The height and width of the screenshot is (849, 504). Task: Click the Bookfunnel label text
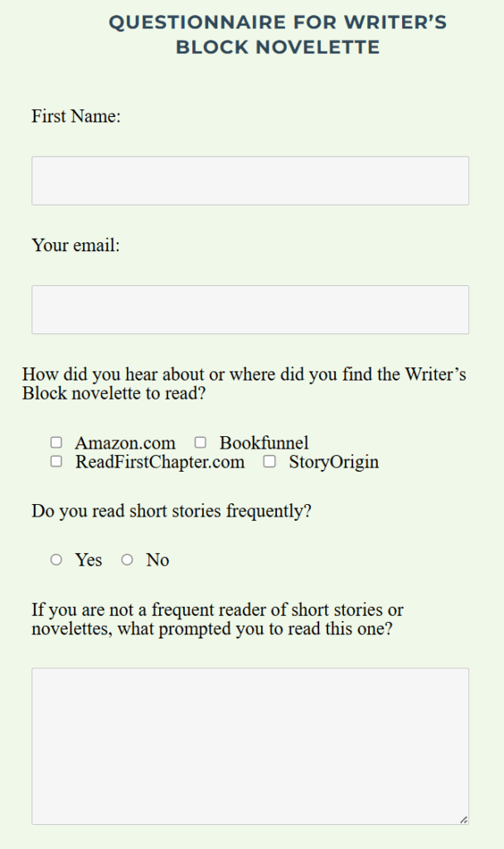[x=264, y=444]
